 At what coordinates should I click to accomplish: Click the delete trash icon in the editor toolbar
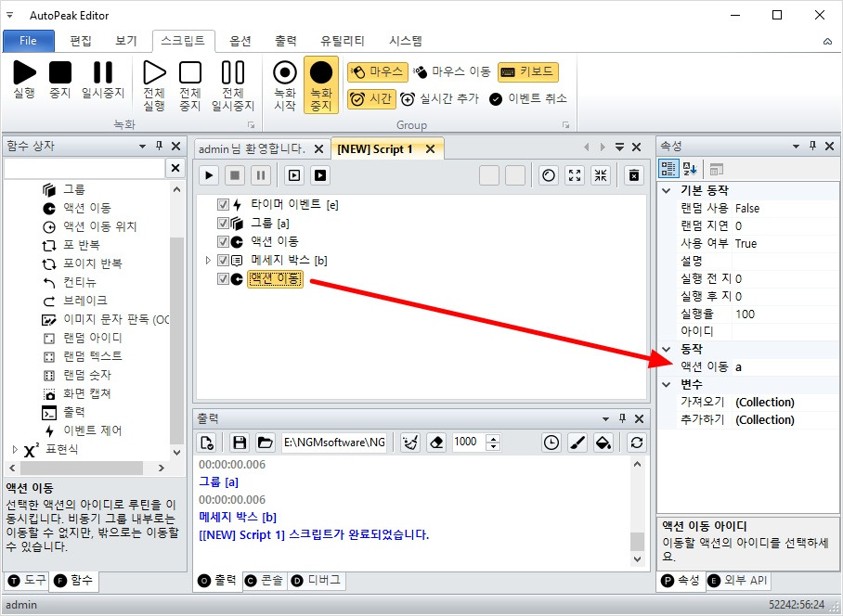click(x=634, y=175)
